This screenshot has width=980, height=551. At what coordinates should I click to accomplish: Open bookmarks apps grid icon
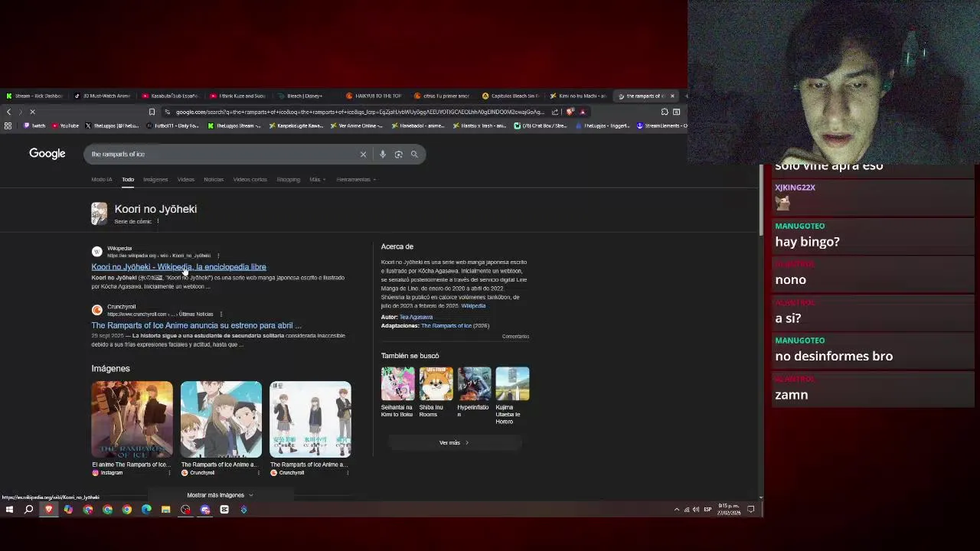(8, 126)
